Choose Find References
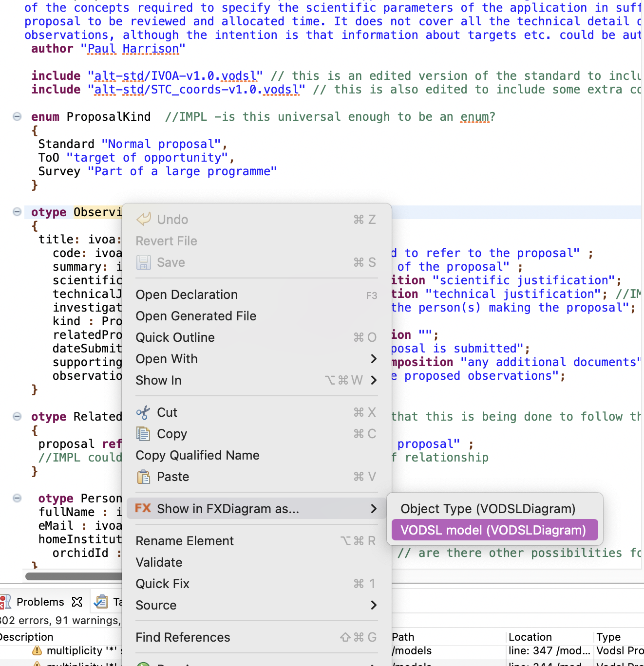The image size is (644, 666). [257, 637]
